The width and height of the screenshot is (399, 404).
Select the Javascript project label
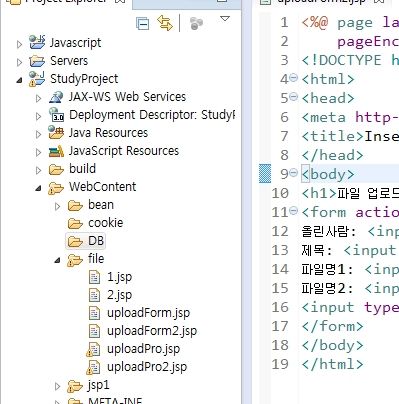point(75,43)
